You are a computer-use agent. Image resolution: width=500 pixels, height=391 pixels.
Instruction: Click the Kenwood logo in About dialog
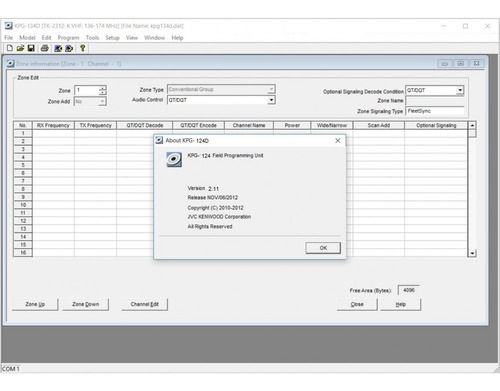coord(174,159)
